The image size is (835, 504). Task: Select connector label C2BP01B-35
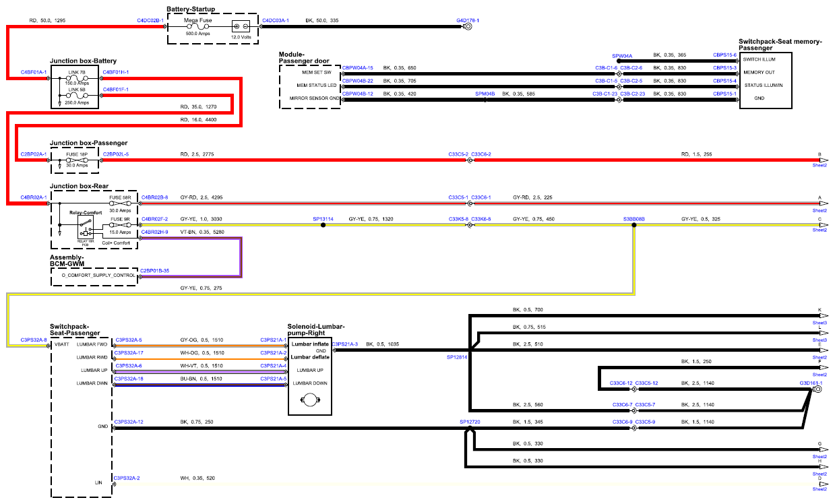coord(154,270)
